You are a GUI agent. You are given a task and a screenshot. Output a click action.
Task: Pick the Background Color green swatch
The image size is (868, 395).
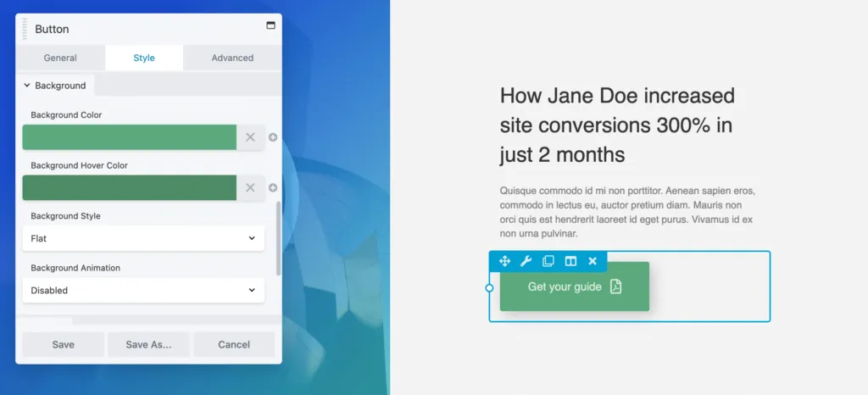[129, 137]
